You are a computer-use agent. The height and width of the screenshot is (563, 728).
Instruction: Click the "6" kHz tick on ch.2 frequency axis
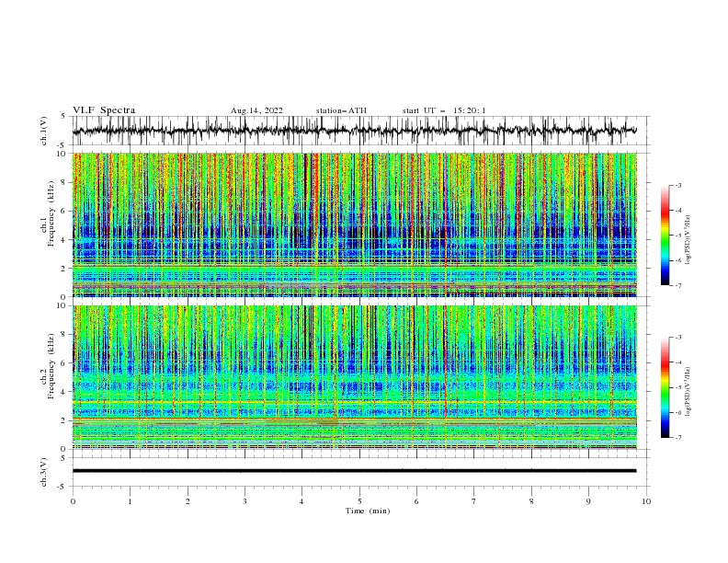[65, 363]
